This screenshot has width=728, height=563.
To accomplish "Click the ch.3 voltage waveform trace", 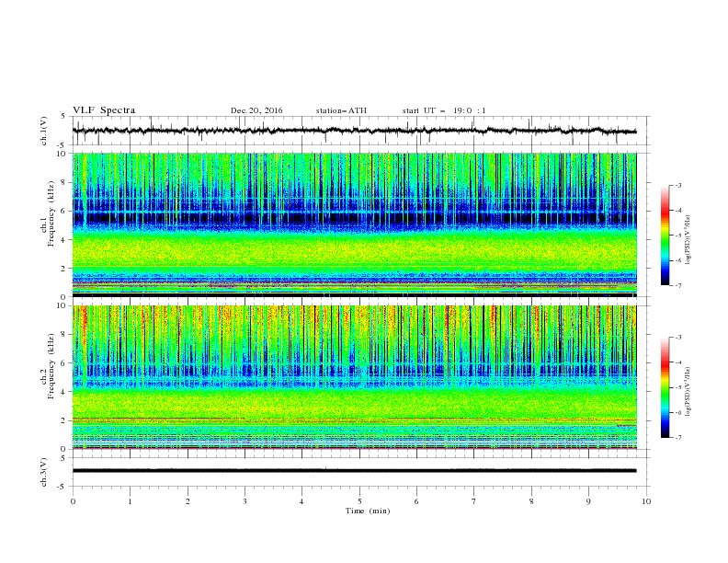I will [355, 471].
